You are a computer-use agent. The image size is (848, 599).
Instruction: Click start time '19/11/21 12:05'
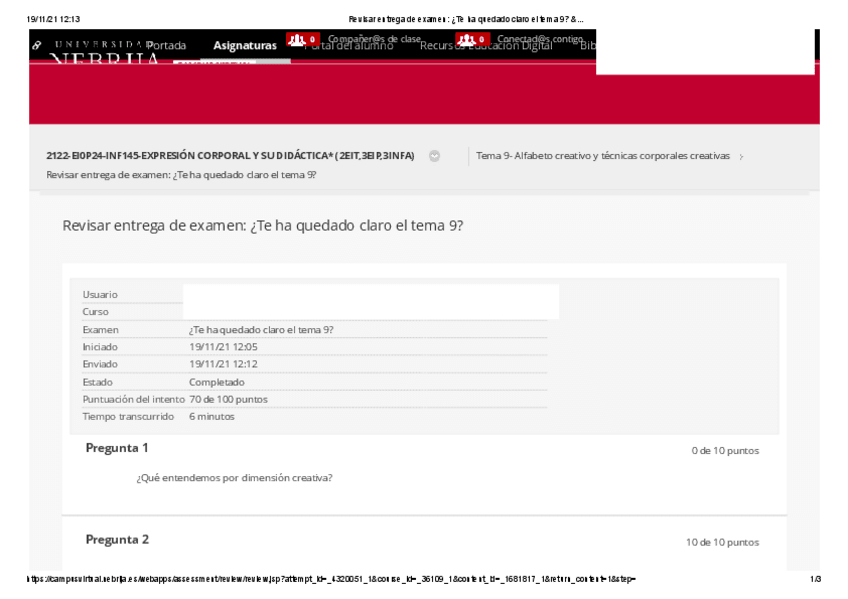pos(223,347)
